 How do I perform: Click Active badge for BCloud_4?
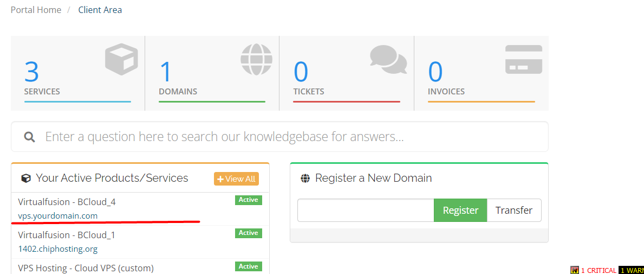249,200
